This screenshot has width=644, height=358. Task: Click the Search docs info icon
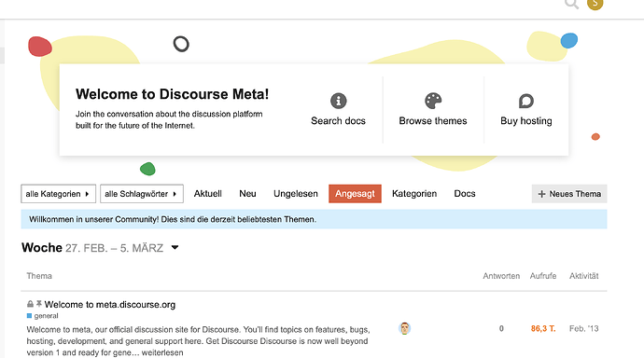(339, 101)
